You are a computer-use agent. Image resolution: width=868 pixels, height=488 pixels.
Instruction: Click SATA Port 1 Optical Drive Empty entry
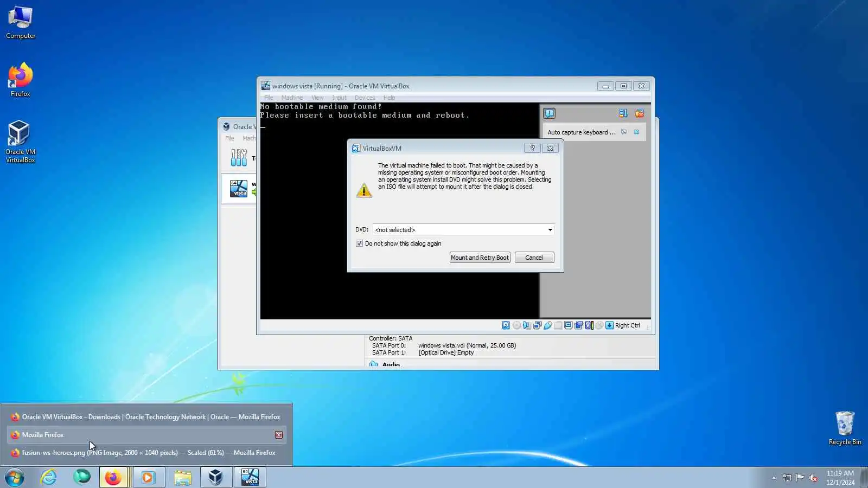pyautogui.click(x=423, y=352)
